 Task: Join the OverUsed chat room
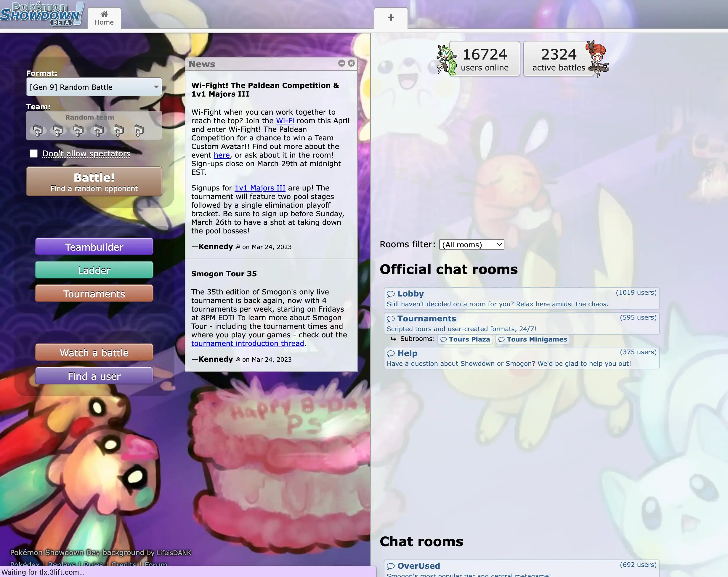click(x=522, y=569)
